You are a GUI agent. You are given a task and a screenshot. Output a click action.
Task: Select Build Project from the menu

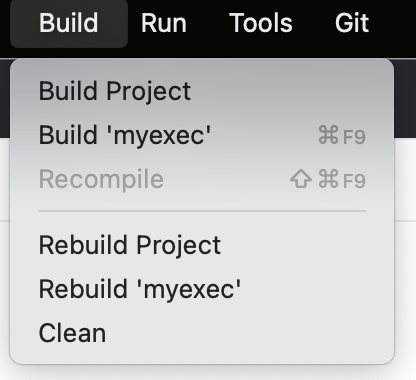pos(202,91)
